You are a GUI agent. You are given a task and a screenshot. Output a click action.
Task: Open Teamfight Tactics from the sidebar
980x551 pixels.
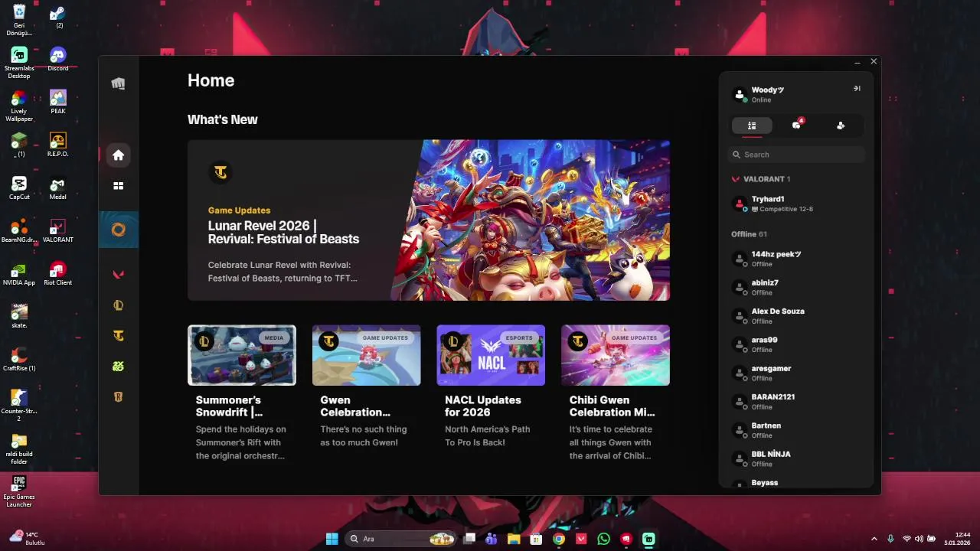pyautogui.click(x=118, y=335)
